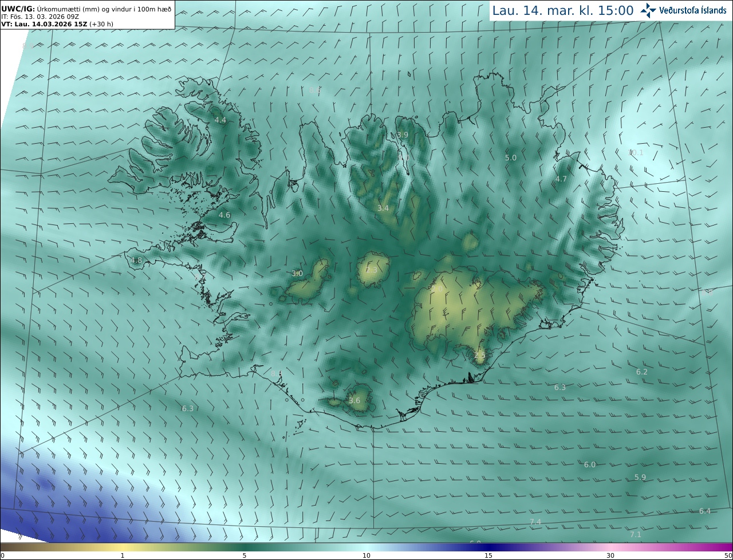Click the 4.7 map value
733x560 pixels.
coord(561,179)
